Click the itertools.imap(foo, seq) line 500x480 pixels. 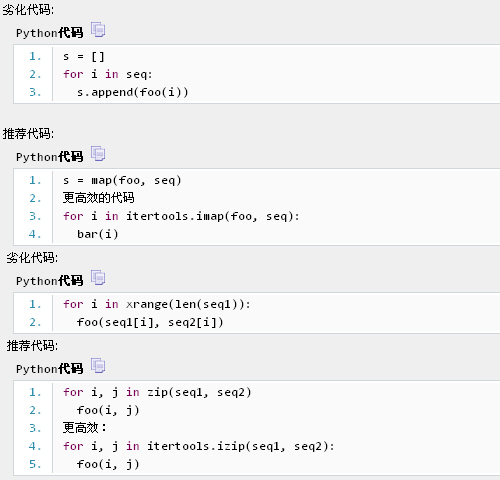point(181,216)
